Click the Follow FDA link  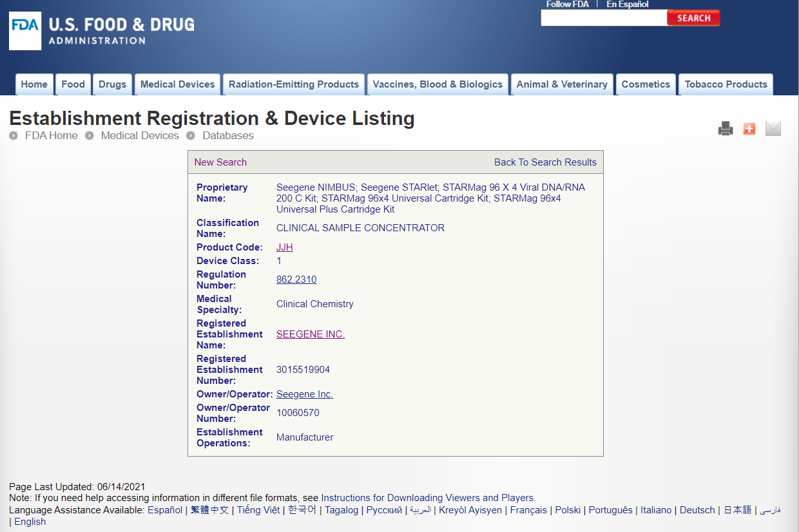[x=567, y=5]
